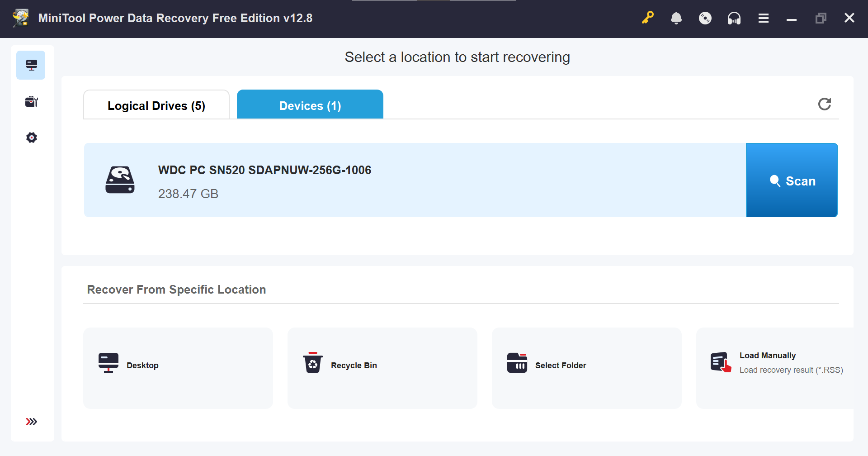Click the MiniTool app logo icon
This screenshot has height=456, width=868.
point(21,18)
